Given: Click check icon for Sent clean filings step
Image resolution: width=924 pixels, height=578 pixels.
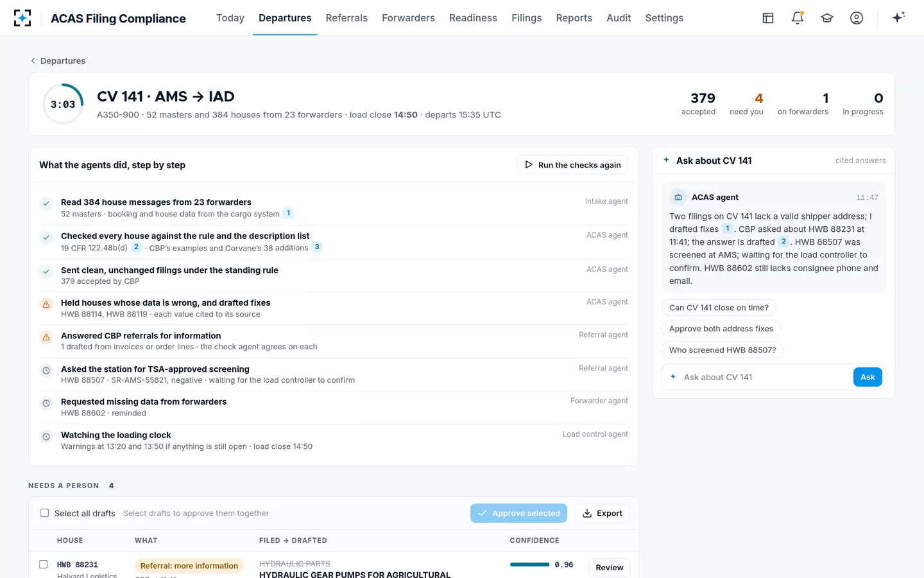Looking at the screenshot, I should pyautogui.click(x=46, y=272).
